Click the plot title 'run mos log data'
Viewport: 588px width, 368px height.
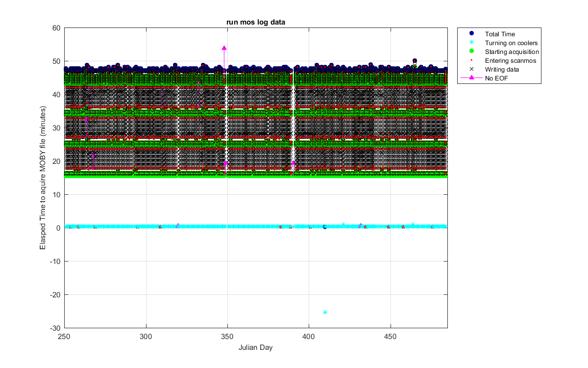pos(255,22)
